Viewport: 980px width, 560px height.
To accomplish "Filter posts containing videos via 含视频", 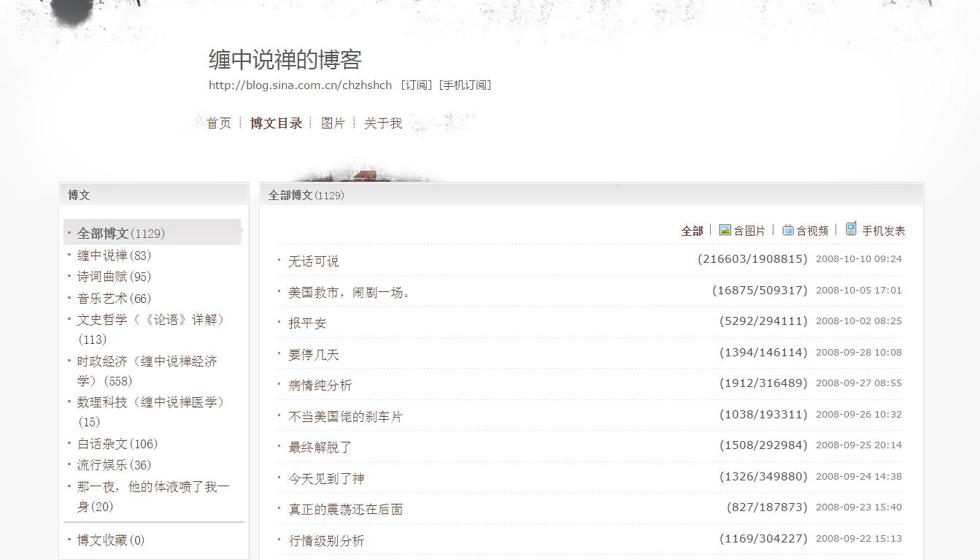I will 812,230.
